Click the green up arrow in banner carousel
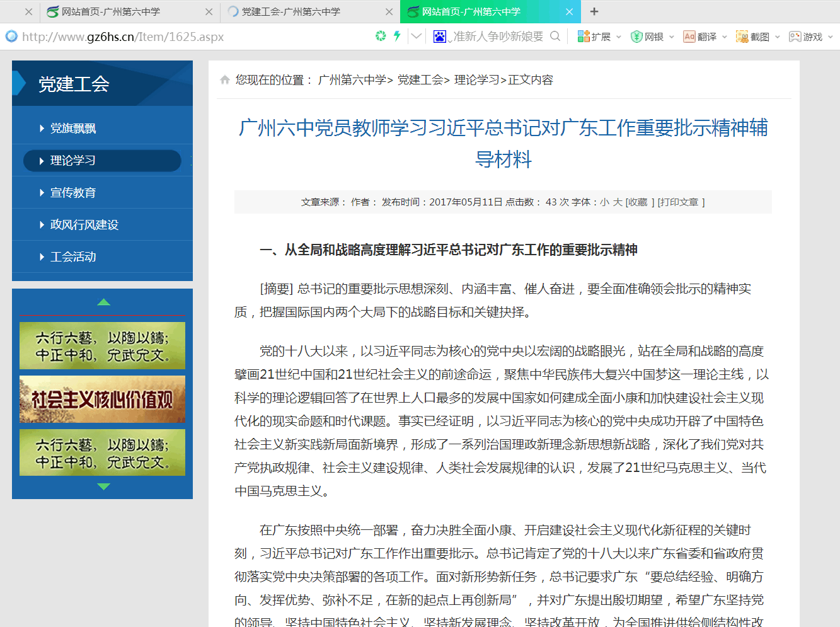The image size is (840, 627). (104, 302)
